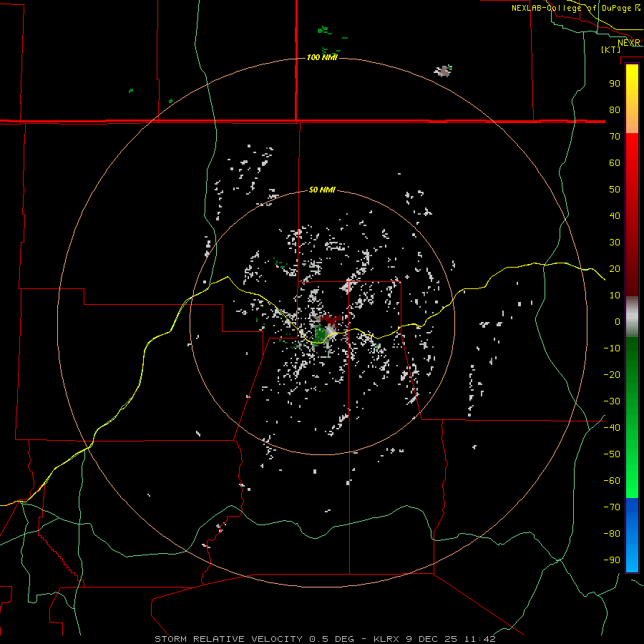Click the 50 value on velocity scale
The width and height of the screenshot is (644, 644).
[x=615, y=190]
